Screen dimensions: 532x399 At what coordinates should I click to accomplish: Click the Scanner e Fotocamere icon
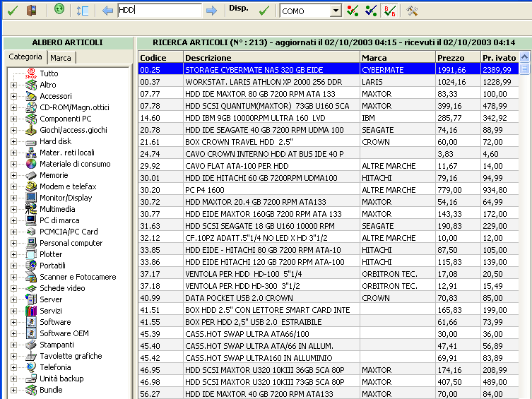pyautogui.click(x=31, y=277)
